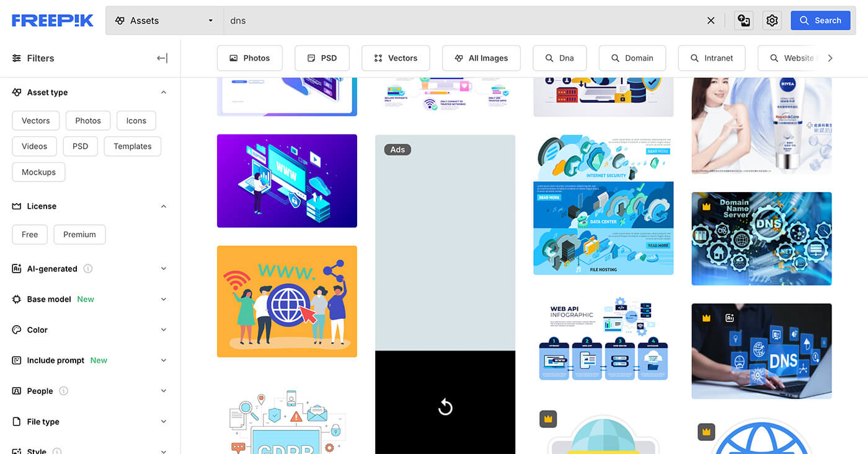
Task: Click the blue Search button
Action: pyautogui.click(x=820, y=20)
